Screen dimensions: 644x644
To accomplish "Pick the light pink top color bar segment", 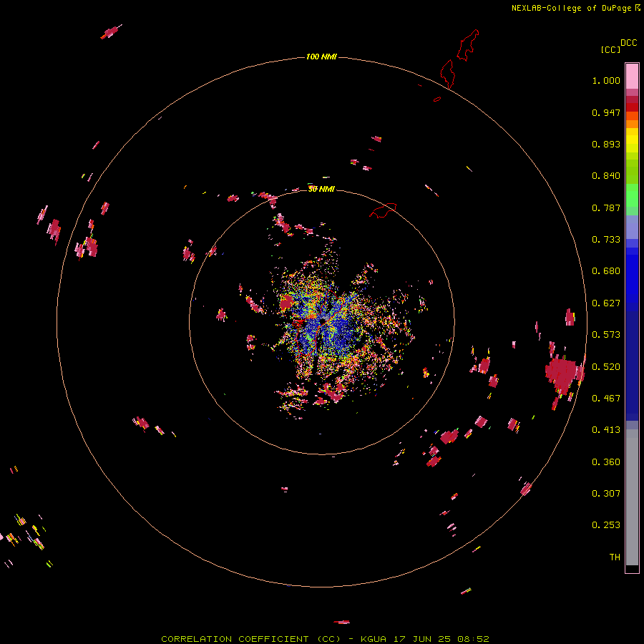I will coord(632,76).
